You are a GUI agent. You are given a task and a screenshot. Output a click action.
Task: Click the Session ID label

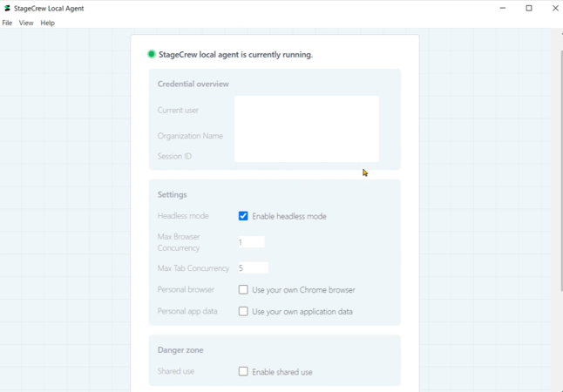click(174, 156)
